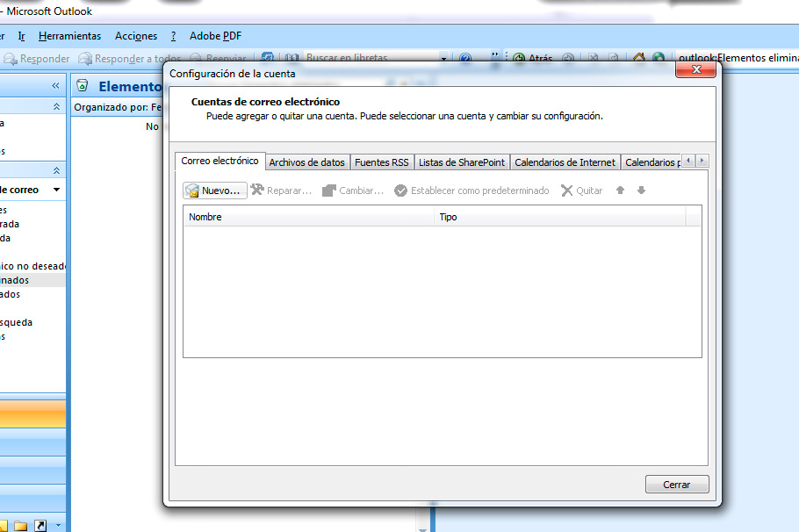Open the ? help menu
Viewport: 799px width, 532px height.
click(173, 36)
